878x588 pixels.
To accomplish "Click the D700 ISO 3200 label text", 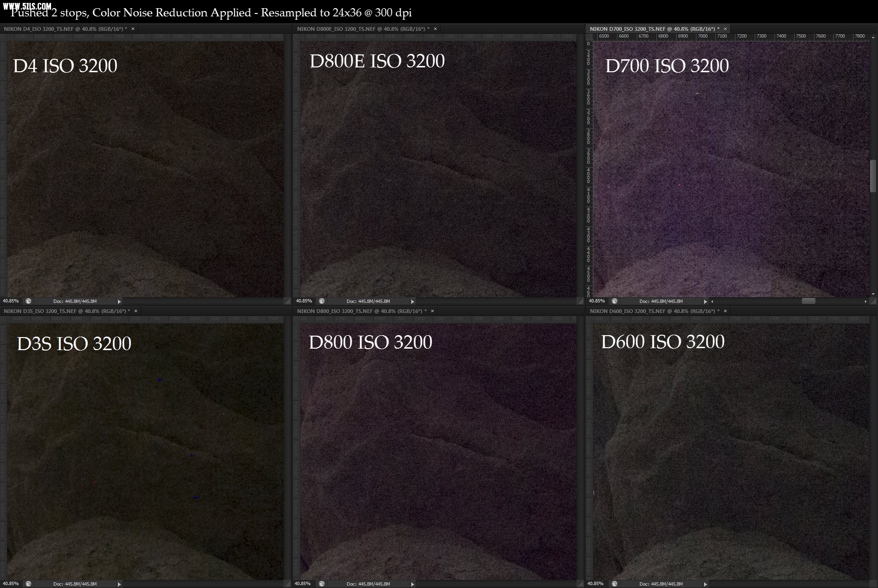I will (667, 66).
